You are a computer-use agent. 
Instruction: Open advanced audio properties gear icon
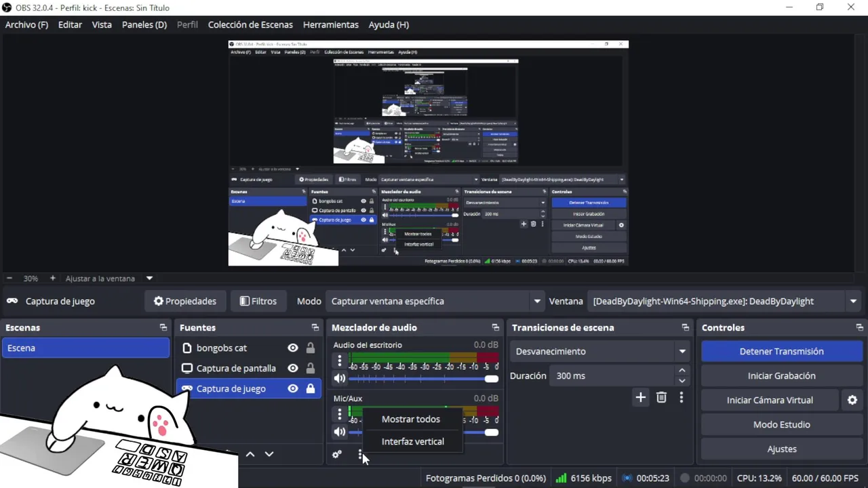(x=337, y=454)
